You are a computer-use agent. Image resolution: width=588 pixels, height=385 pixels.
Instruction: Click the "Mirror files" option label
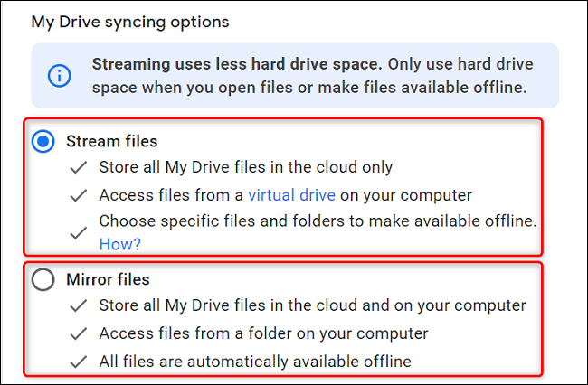pos(108,280)
